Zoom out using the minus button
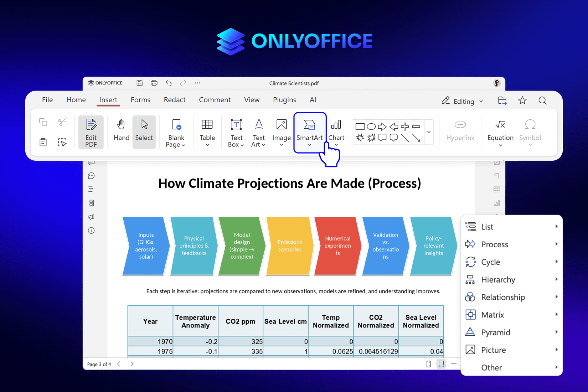Screen dimensions: 588x392 [454, 364]
